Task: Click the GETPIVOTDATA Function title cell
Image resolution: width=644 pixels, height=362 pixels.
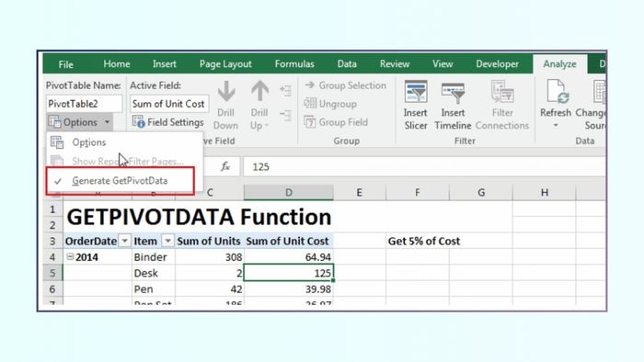Action: pos(199,217)
